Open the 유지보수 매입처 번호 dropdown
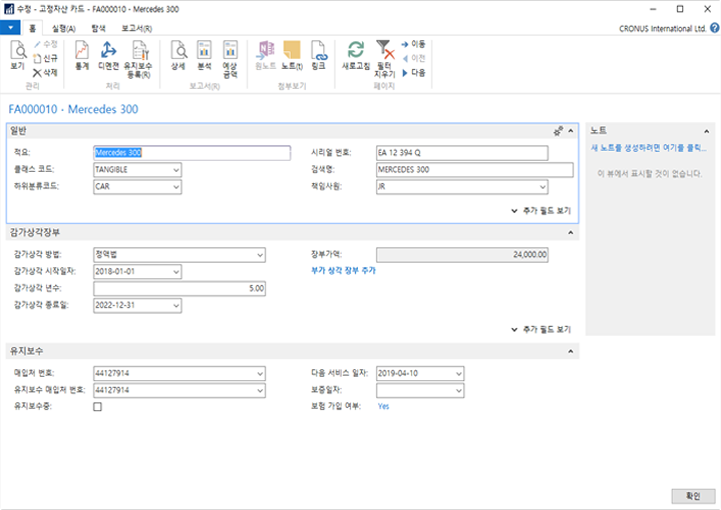This screenshot has height=510, width=721. click(x=260, y=390)
